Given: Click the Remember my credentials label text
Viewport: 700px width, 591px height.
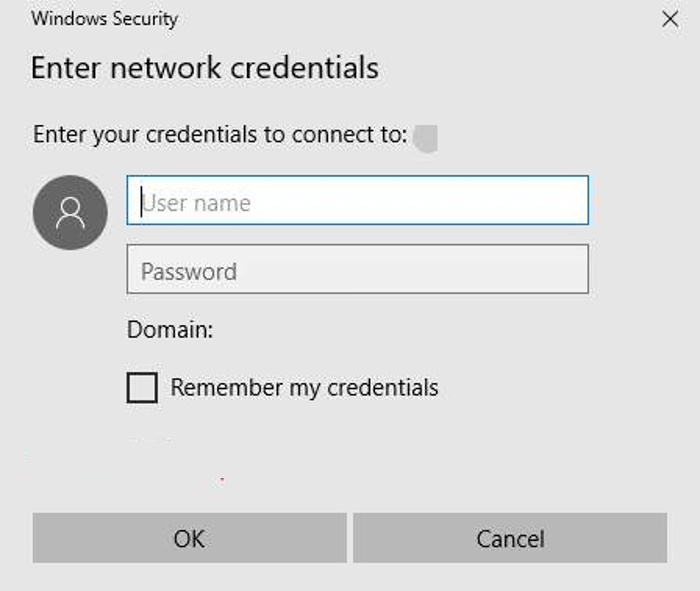Looking at the screenshot, I should (304, 387).
